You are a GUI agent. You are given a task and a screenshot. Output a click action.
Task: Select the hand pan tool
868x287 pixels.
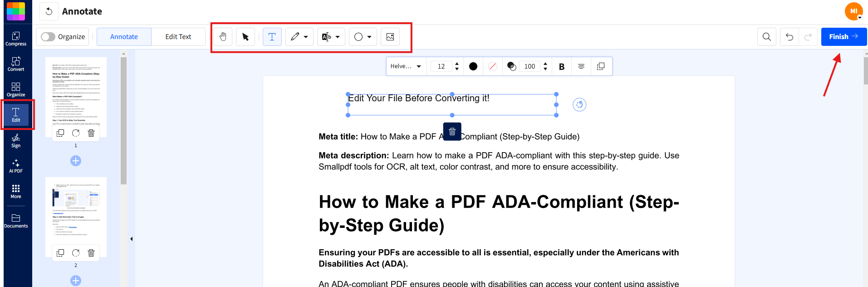click(x=223, y=37)
